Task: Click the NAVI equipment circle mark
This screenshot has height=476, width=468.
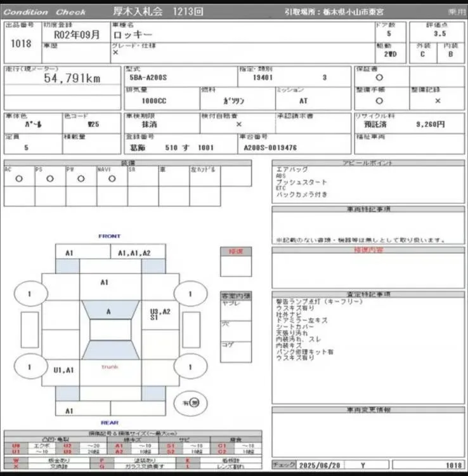Action: pyautogui.click(x=112, y=179)
